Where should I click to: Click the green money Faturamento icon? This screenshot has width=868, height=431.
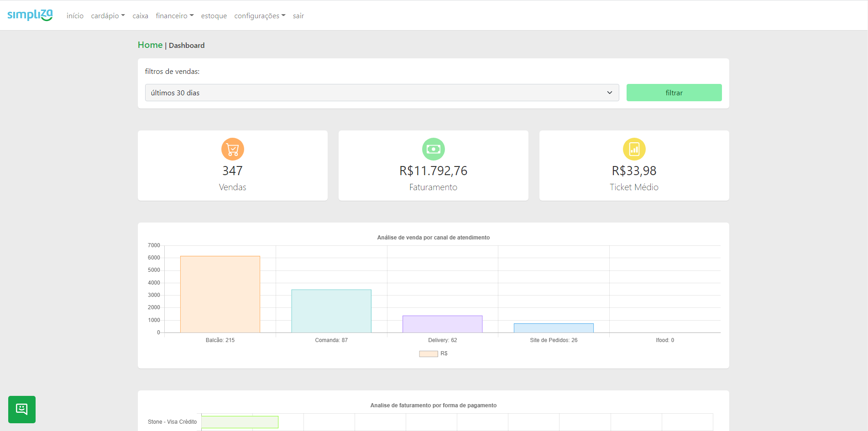click(x=434, y=149)
